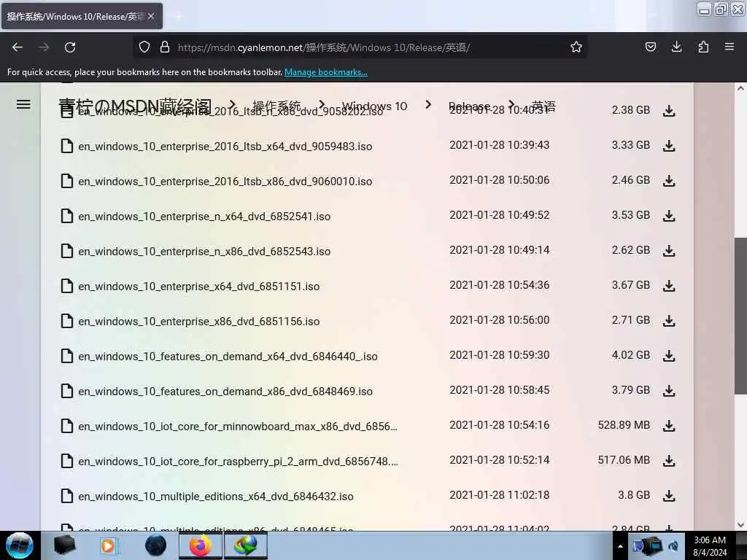Open en_windows_10_multiple_editions_x64_dvd_6846432.iso
747x560 pixels.
pyautogui.click(x=216, y=496)
